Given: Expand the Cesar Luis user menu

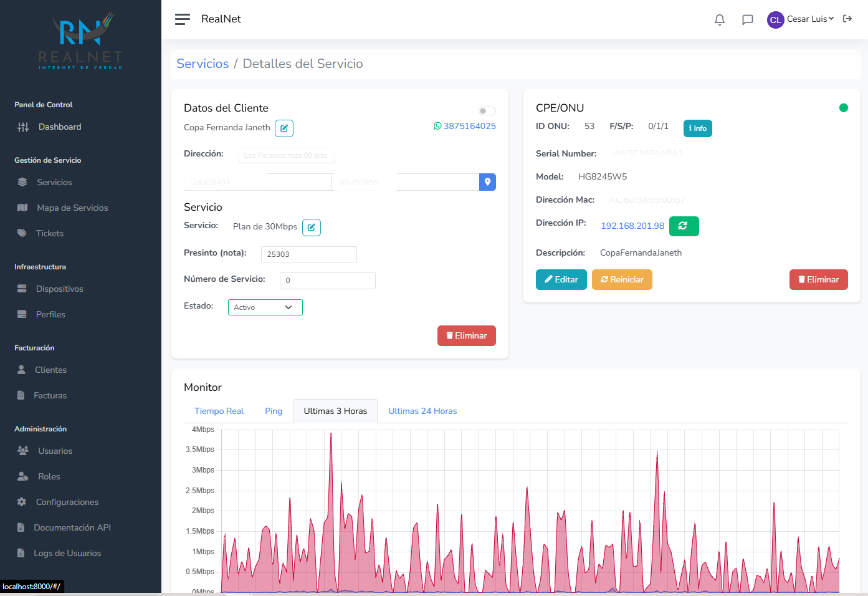Looking at the screenshot, I should coord(810,19).
